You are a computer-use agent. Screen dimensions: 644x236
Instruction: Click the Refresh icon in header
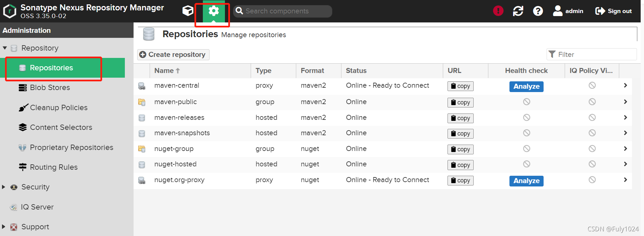[x=518, y=11]
